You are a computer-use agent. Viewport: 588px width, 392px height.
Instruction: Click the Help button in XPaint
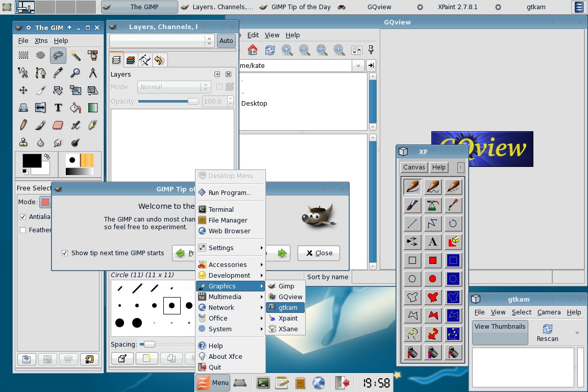coord(439,167)
